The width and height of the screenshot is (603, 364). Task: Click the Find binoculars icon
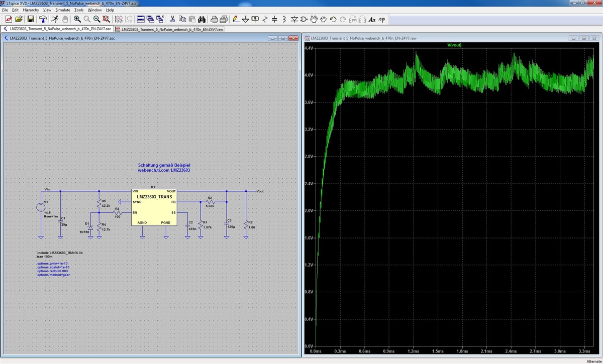point(202,19)
